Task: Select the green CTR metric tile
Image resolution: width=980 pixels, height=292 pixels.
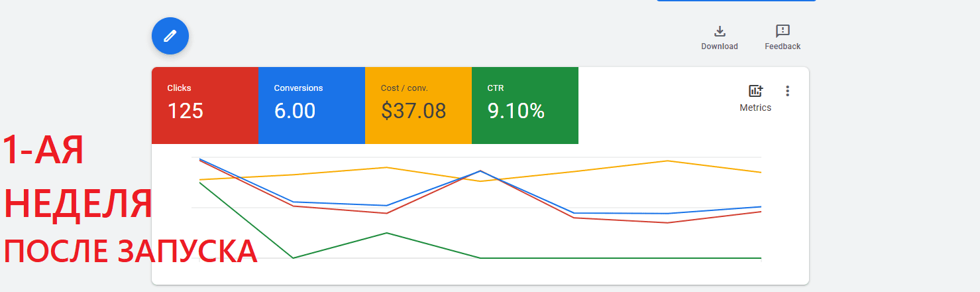Action: [525, 106]
